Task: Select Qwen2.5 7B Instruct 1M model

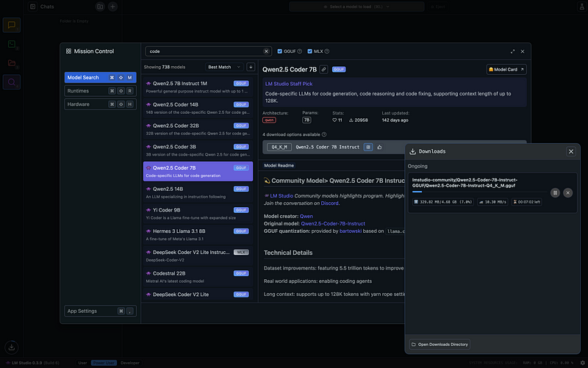Action: [198, 87]
